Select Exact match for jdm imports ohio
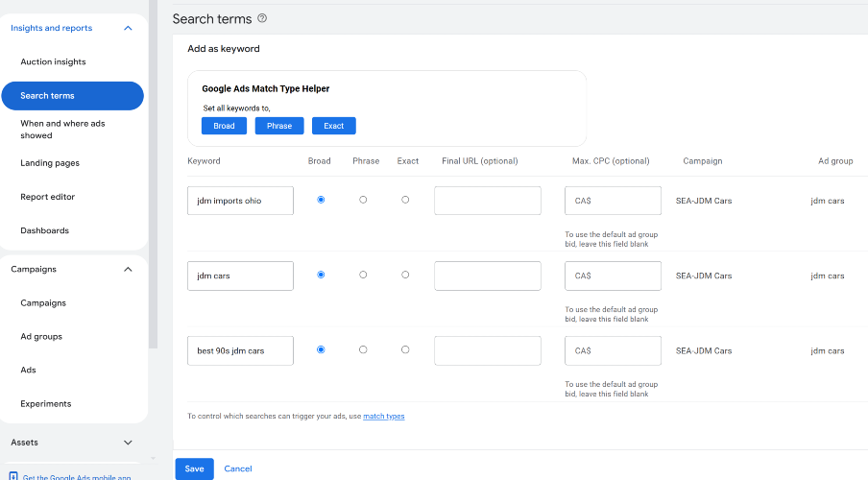868x480 pixels. coord(405,200)
